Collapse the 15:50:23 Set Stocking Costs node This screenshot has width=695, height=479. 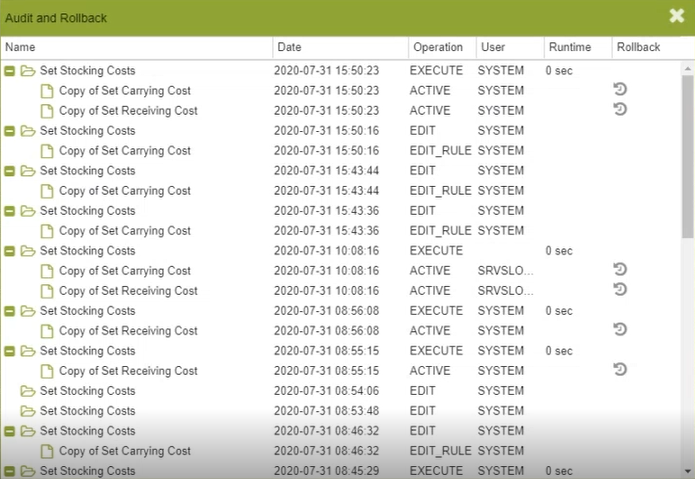pyautogui.click(x=10, y=71)
